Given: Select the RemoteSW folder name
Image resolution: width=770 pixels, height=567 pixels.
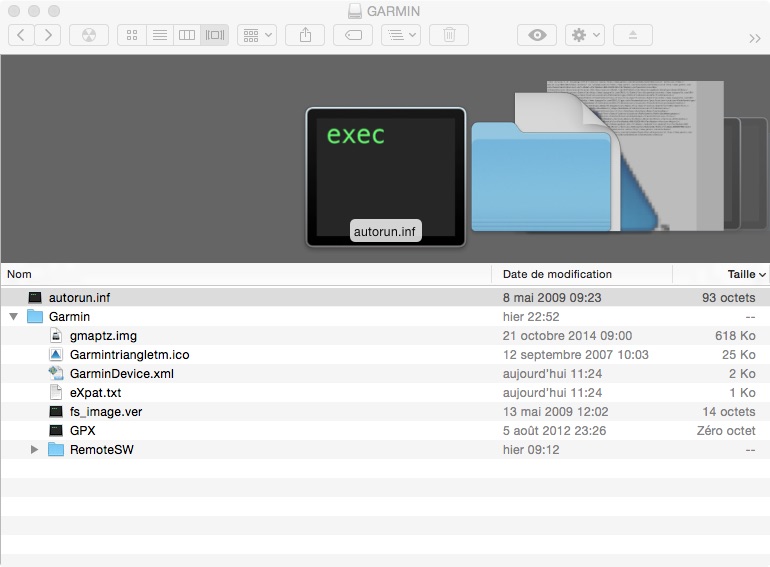Looking at the screenshot, I should (102, 450).
